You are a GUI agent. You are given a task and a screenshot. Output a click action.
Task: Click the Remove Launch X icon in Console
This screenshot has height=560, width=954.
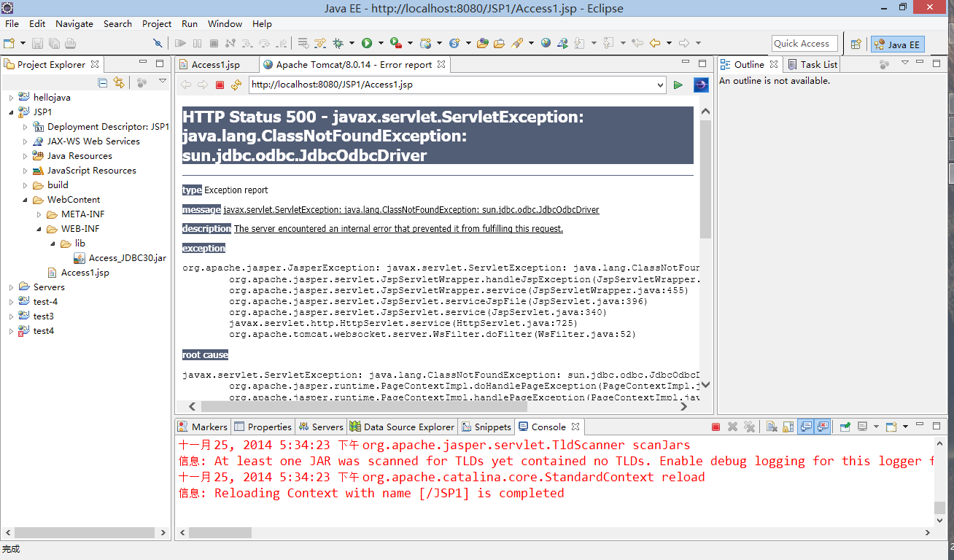pyautogui.click(x=732, y=427)
